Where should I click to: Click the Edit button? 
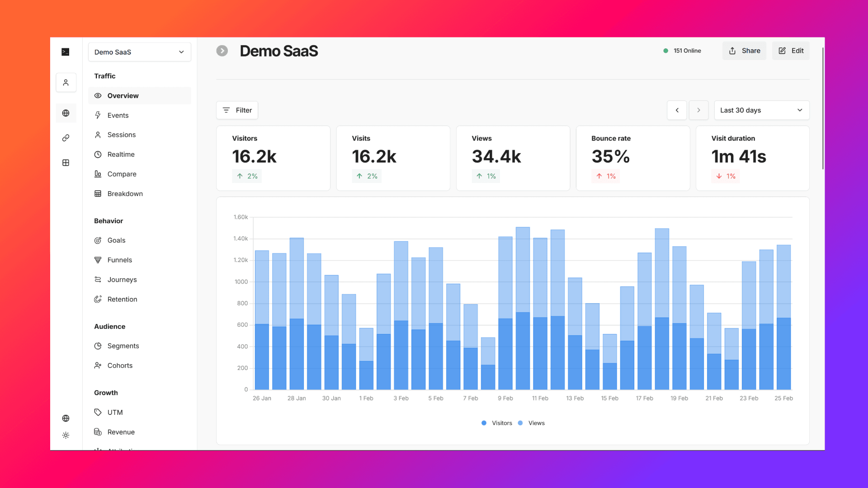pyautogui.click(x=791, y=51)
